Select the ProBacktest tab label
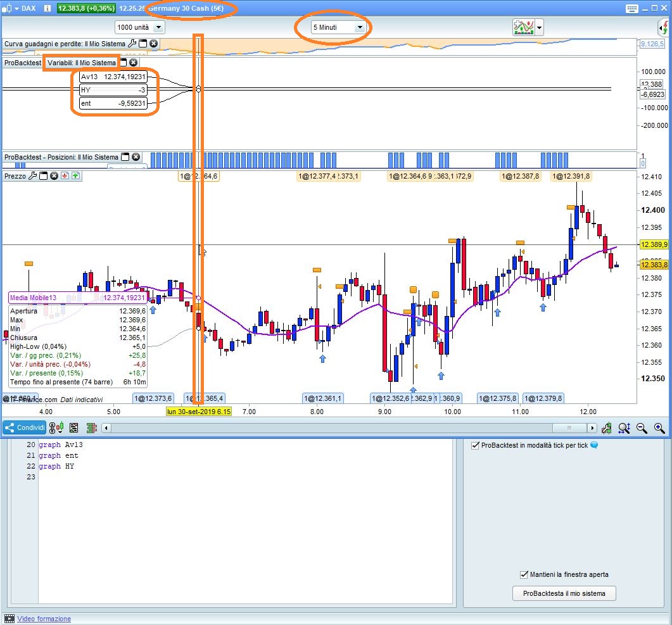672x625 pixels. point(23,63)
